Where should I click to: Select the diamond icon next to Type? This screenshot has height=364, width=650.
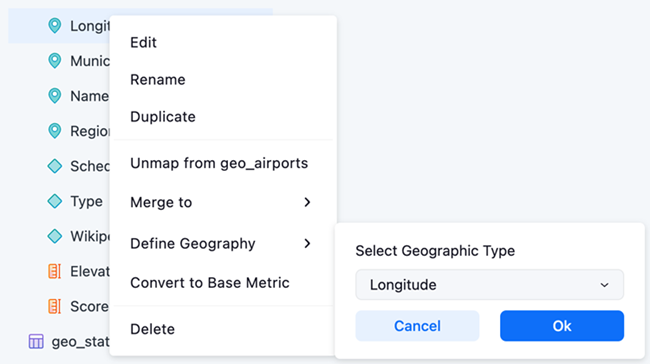click(x=54, y=201)
